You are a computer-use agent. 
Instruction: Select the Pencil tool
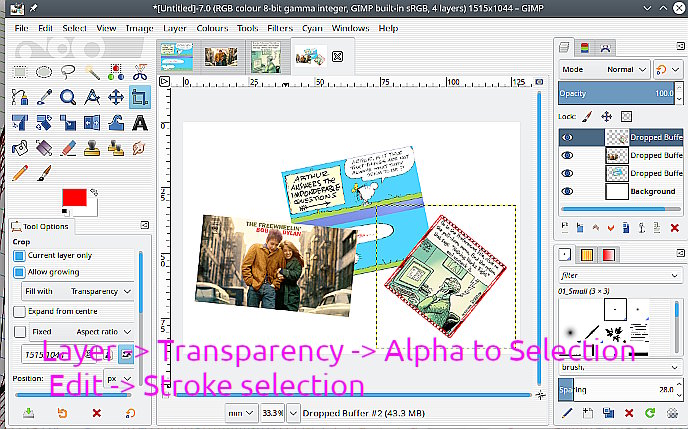[20, 173]
